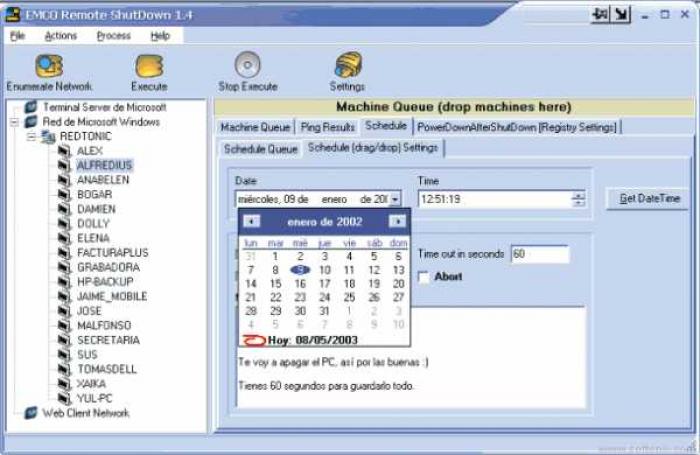700x455 pixels.
Task: Click the computer icon next to JOSE
Action: tap(64, 311)
